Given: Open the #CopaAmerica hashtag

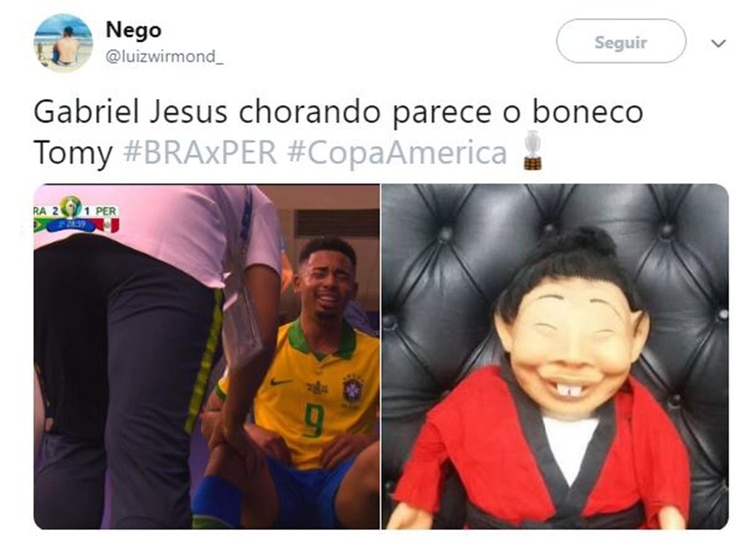Looking at the screenshot, I should coord(397,153).
